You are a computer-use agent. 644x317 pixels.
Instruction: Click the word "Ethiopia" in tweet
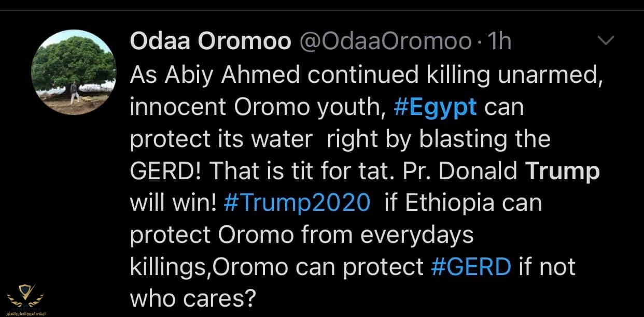[x=456, y=202]
